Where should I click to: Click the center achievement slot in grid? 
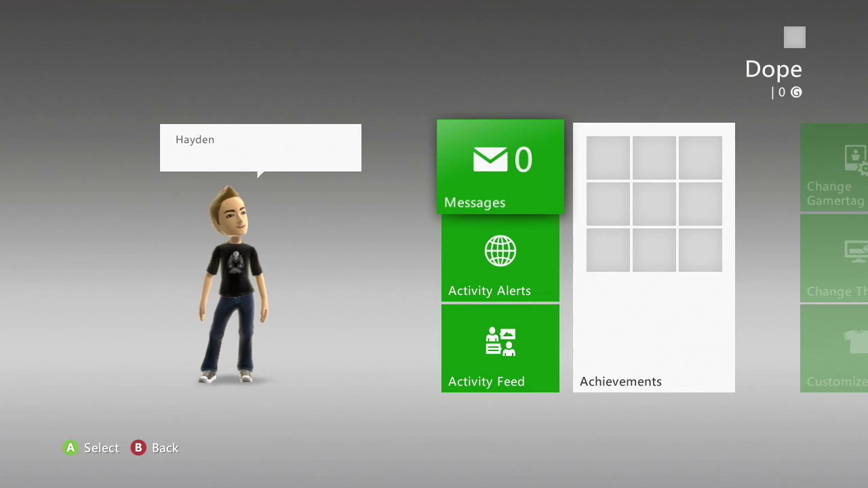coord(654,204)
